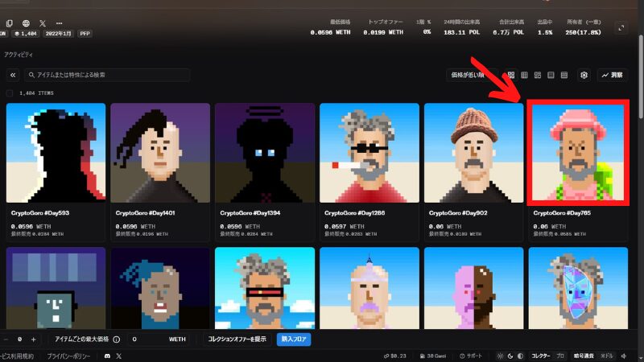Open the half-purple half-brown face thumbnail
This screenshot has height=362, width=644.
[x=473, y=288]
